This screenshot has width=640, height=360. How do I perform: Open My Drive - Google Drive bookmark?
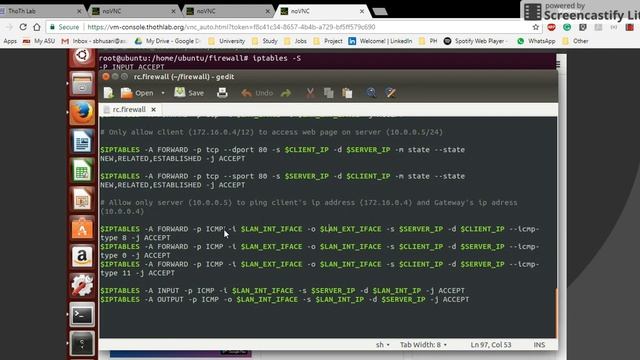(x=168, y=41)
